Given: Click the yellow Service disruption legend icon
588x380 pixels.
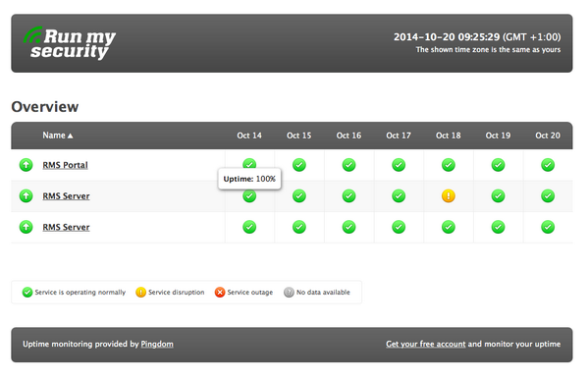Looking at the screenshot, I should click(x=140, y=293).
